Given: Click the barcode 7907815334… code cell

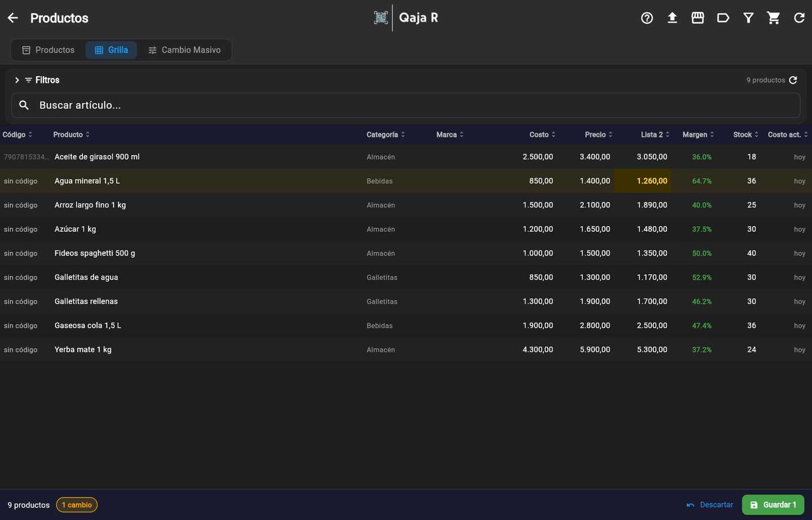Looking at the screenshot, I should click(x=27, y=157).
